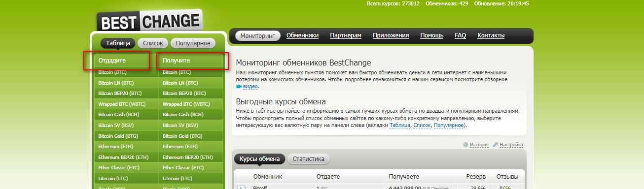Click the 'Обменников: 429' counter
644x189 pixels.
coord(447,3)
